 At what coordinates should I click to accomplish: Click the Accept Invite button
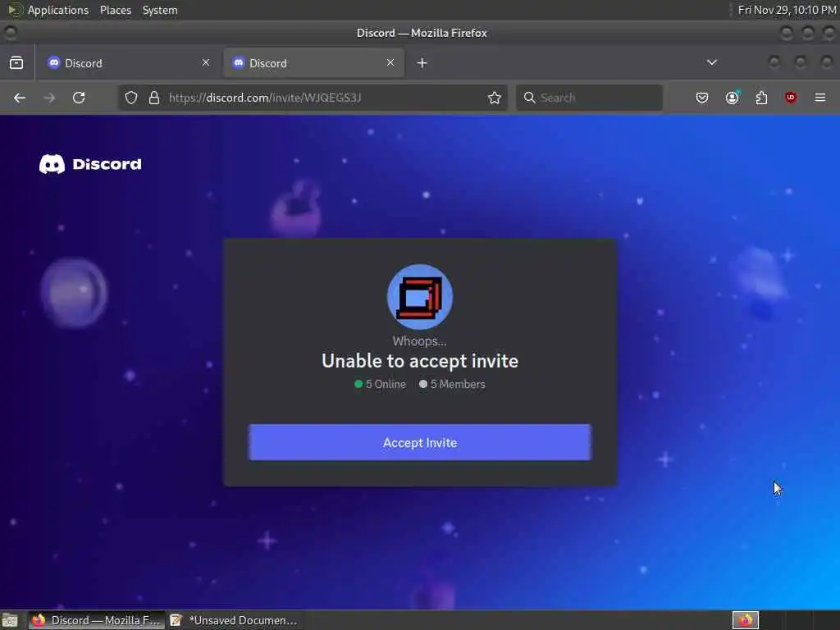420,442
